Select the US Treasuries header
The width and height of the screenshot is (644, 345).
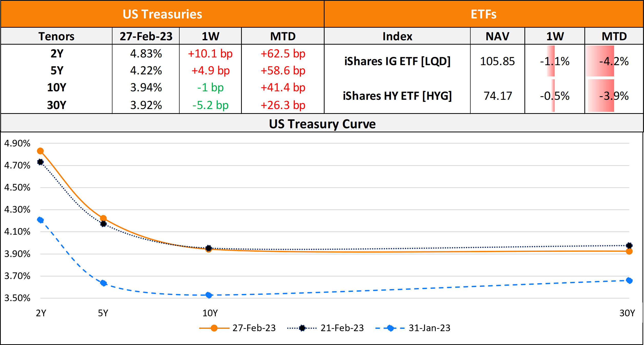pyautogui.click(x=162, y=14)
